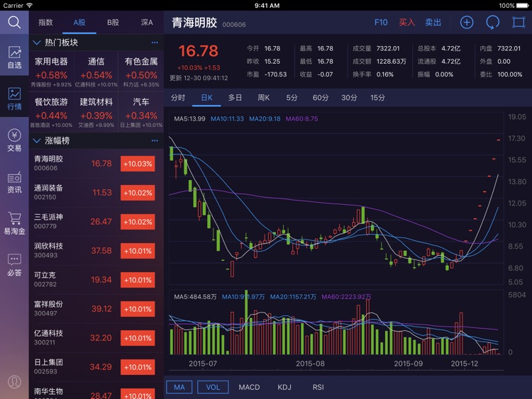This screenshot has height=399, width=532.
Task: Add stock to watchlist with plus icon
Action: pos(467,23)
